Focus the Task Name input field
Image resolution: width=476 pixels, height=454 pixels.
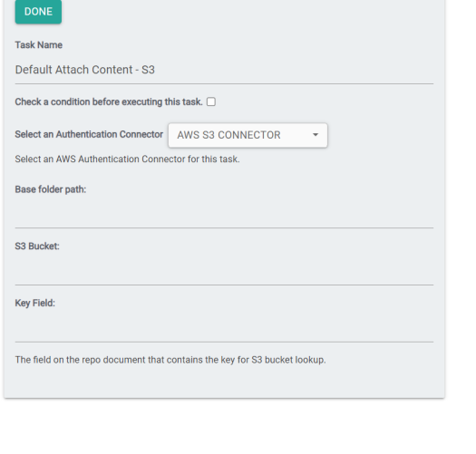point(224,70)
